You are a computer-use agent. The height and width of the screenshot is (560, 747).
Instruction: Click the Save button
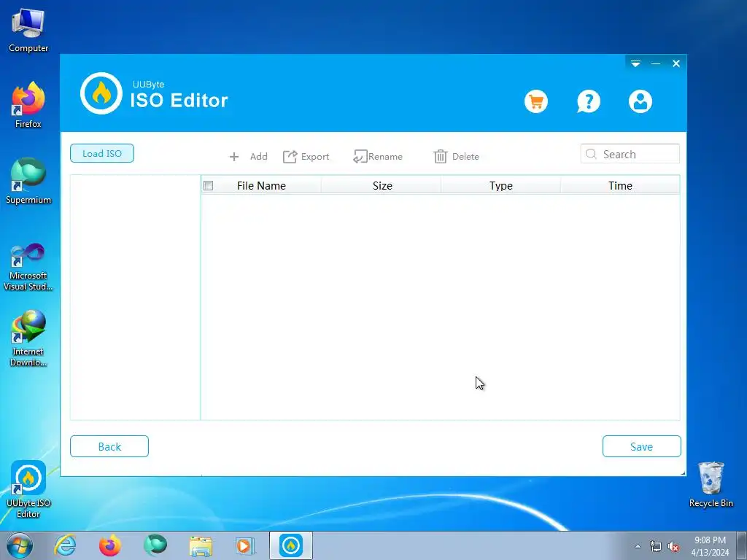pos(641,447)
